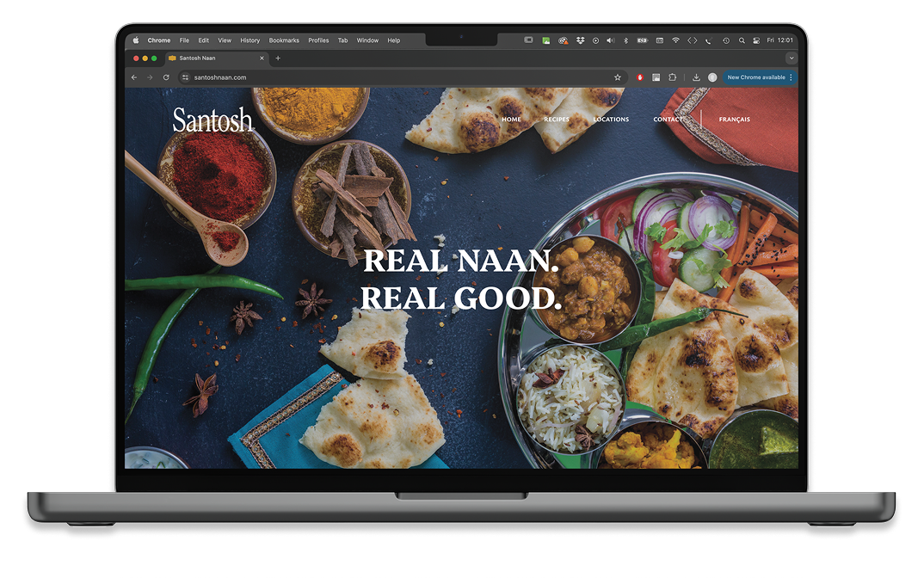
Task: Open the Apple menu
Action: click(x=136, y=40)
